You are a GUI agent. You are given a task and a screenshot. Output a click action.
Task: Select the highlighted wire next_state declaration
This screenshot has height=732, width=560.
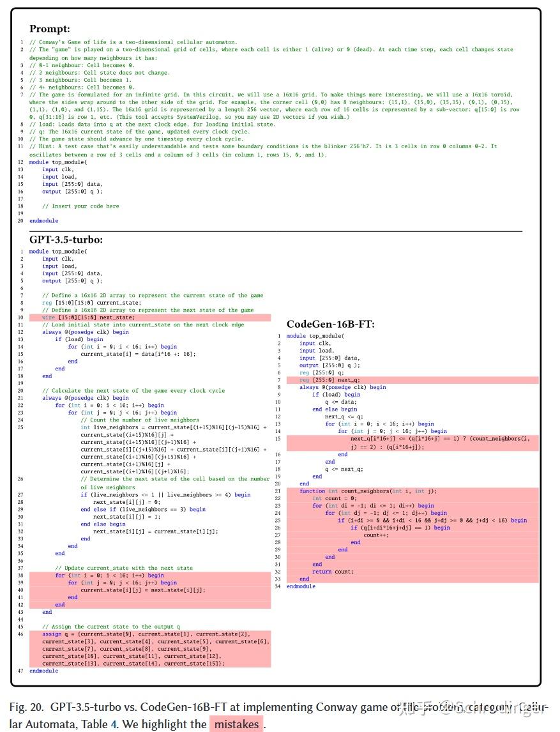[x=86, y=317]
